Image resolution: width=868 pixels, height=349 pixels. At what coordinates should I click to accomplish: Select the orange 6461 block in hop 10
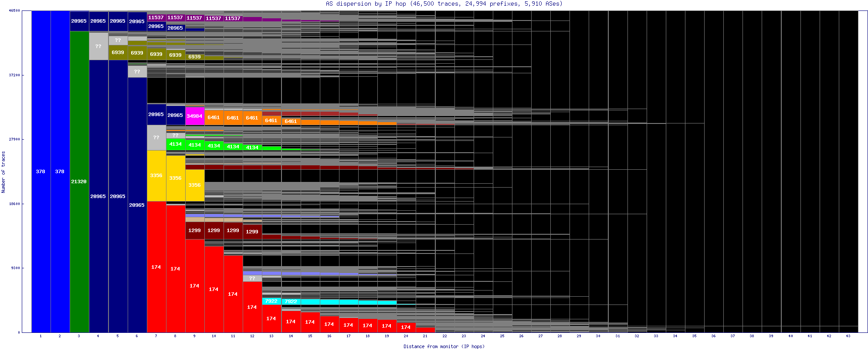point(214,117)
